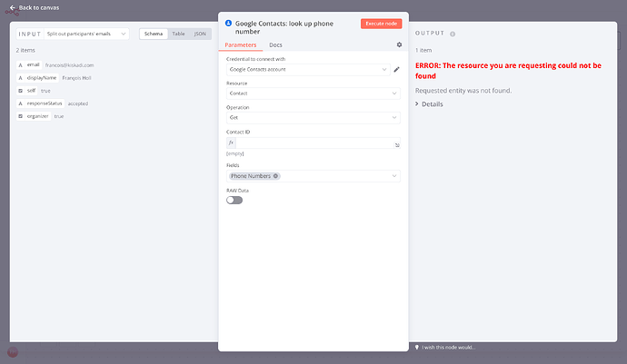Click the node title 'Google Contacts: look up phone number'

(x=284, y=27)
